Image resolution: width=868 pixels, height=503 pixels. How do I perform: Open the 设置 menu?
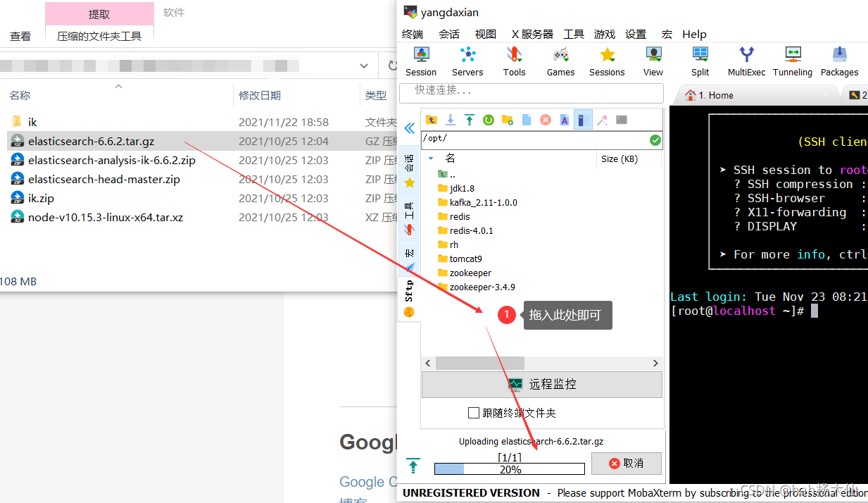click(x=636, y=34)
